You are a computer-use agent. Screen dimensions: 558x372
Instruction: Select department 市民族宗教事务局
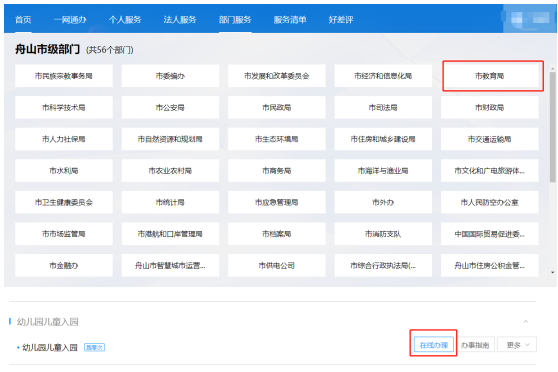click(x=64, y=76)
